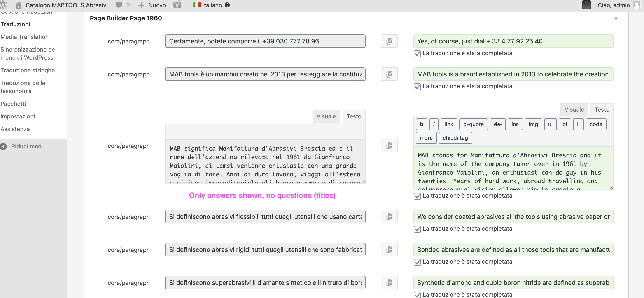Switch translation editor to Visuale tab

[x=574, y=110]
